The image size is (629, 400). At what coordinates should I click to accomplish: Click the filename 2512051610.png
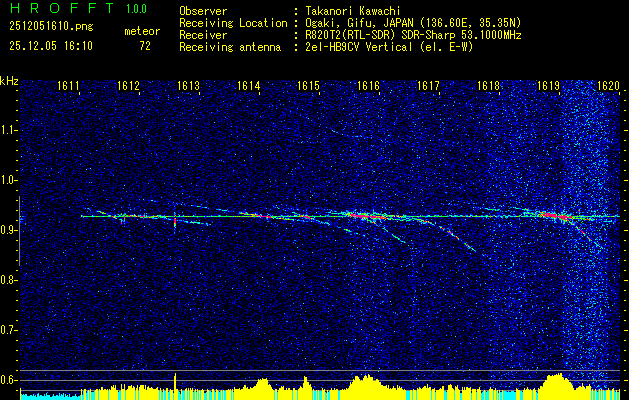[x=51, y=27]
